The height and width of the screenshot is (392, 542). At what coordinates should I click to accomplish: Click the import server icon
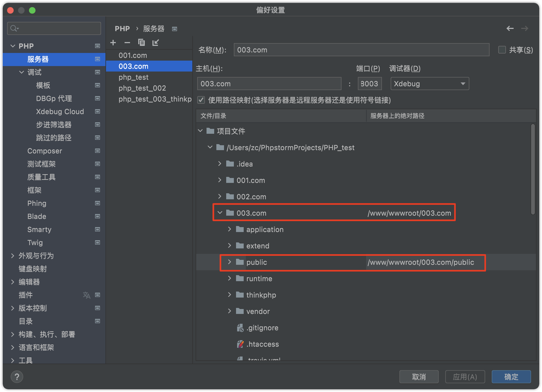click(155, 43)
